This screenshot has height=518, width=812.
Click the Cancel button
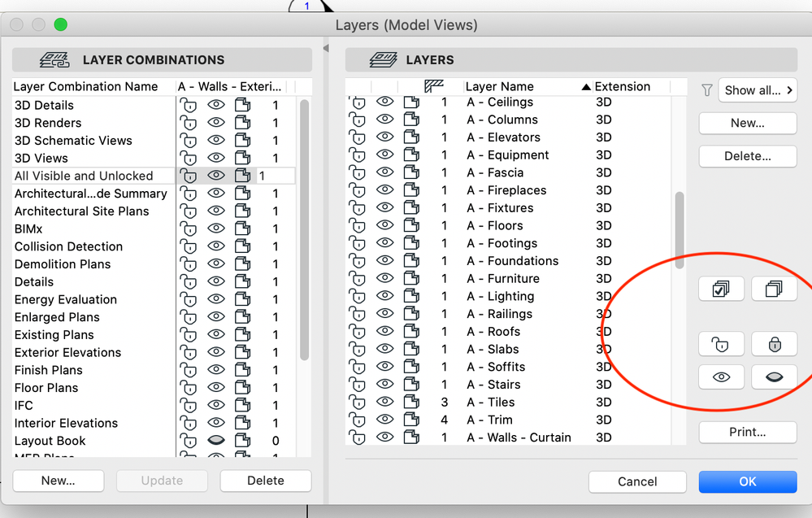tap(637, 481)
